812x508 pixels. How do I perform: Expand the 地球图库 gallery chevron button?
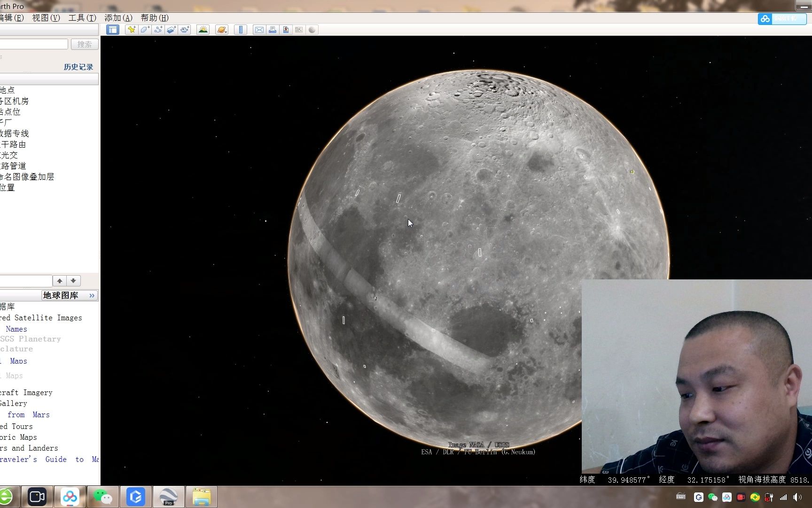coord(92,295)
